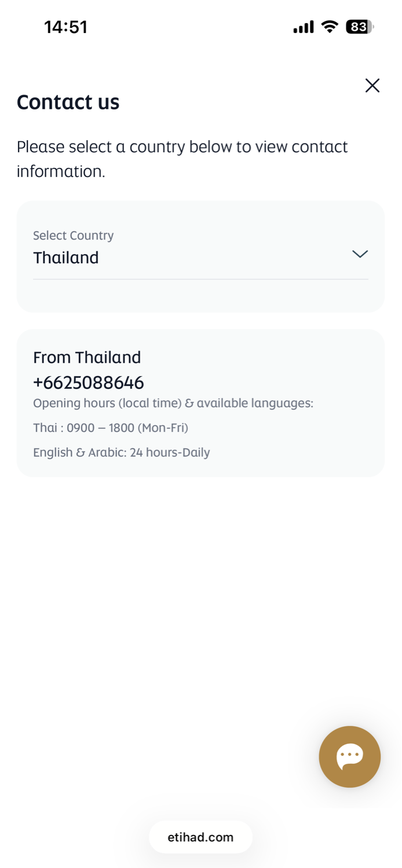
Task: Select the English & Arabic hours line
Action: [121, 452]
